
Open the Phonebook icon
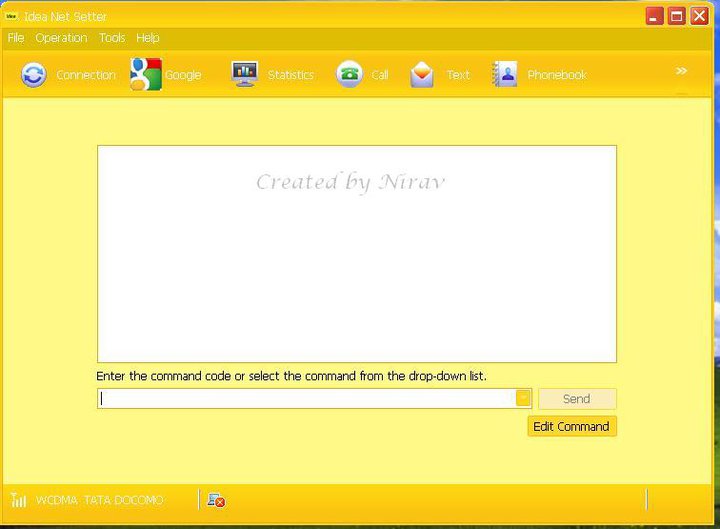[x=505, y=75]
